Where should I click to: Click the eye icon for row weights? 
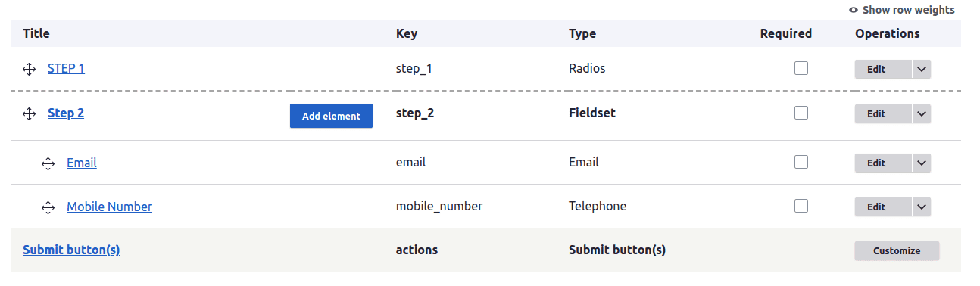tap(854, 11)
